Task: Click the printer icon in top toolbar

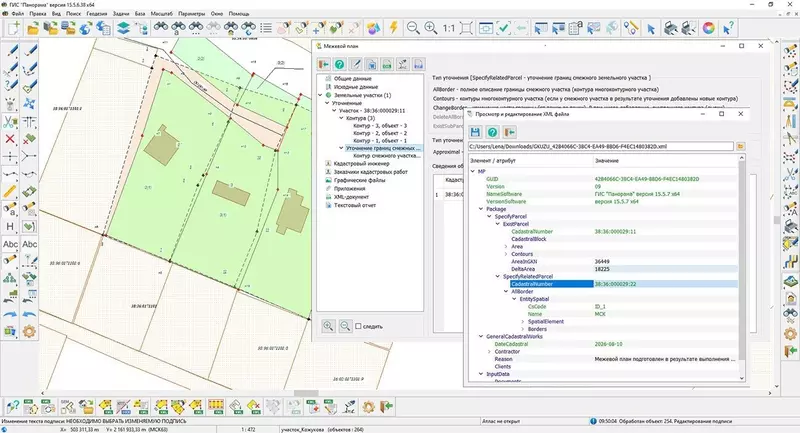Action: (x=670, y=28)
